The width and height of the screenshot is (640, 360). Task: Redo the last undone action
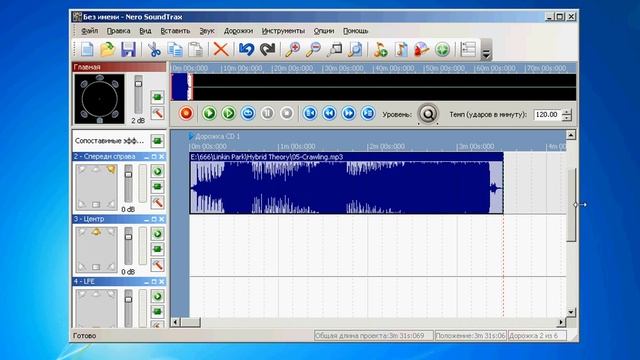(x=267, y=49)
